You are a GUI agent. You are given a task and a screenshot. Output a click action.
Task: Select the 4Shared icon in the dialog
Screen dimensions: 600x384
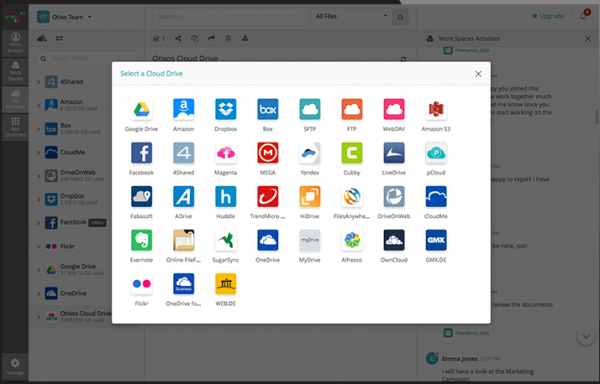pos(183,153)
